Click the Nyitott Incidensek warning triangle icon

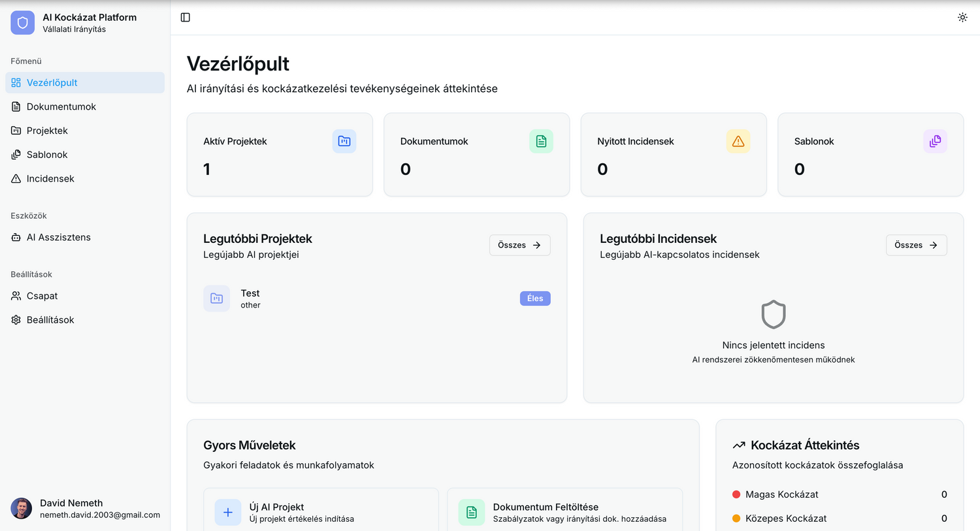(x=738, y=141)
